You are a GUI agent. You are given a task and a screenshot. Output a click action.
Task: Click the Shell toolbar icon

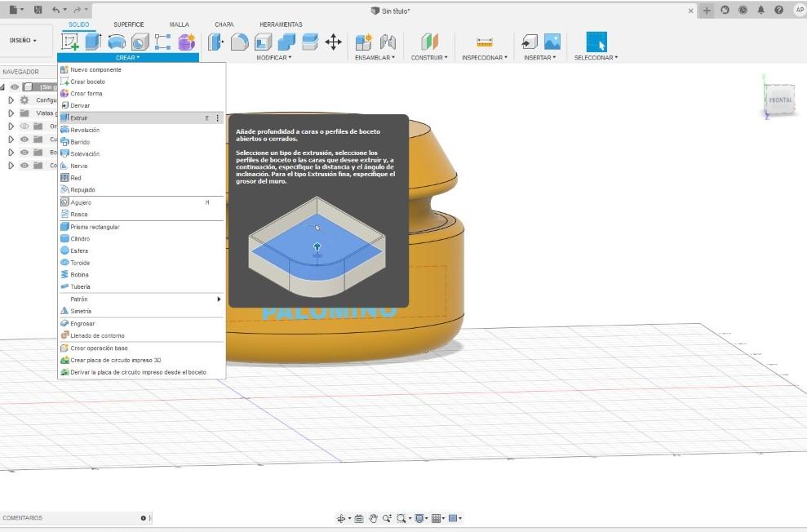pos(263,42)
